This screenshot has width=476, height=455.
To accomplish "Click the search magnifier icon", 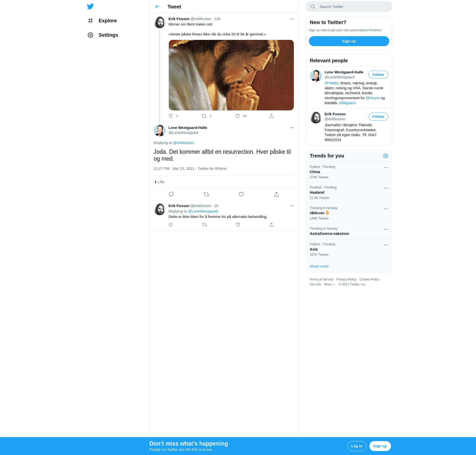I will coord(313,7).
